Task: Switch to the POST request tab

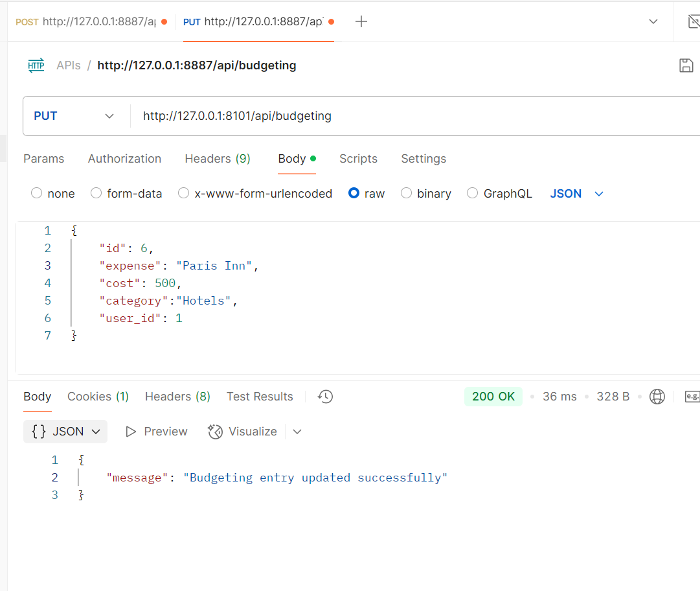Action: pyautogui.click(x=91, y=21)
